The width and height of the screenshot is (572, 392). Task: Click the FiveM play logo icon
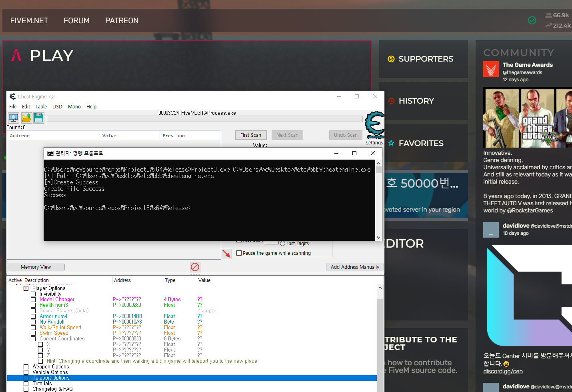click(x=16, y=55)
